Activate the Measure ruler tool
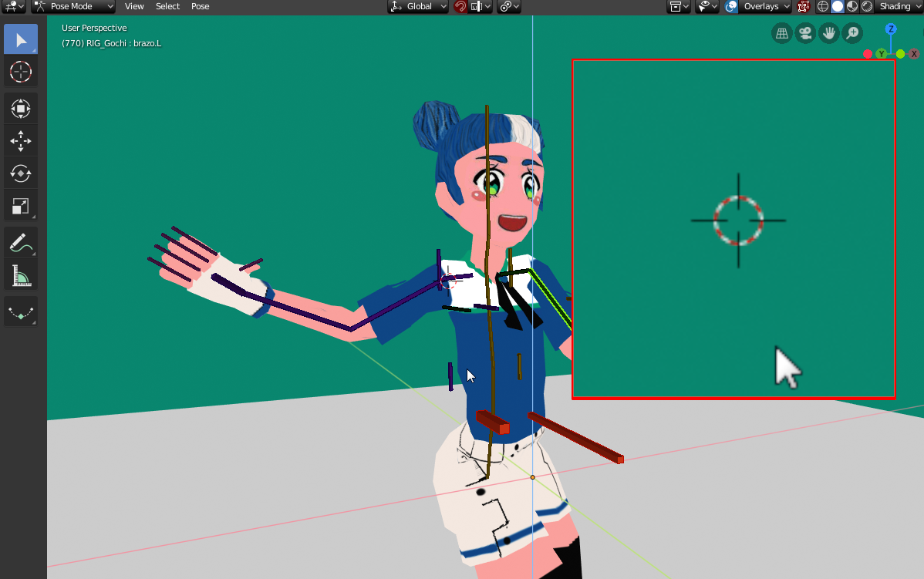The height and width of the screenshot is (579, 924). pos(21,275)
